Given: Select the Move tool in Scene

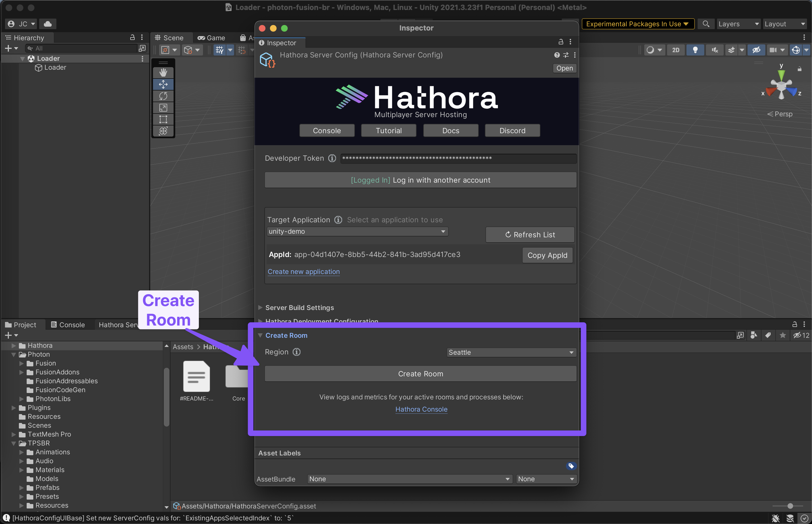Looking at the screenshot, I should tap(163, 84).
